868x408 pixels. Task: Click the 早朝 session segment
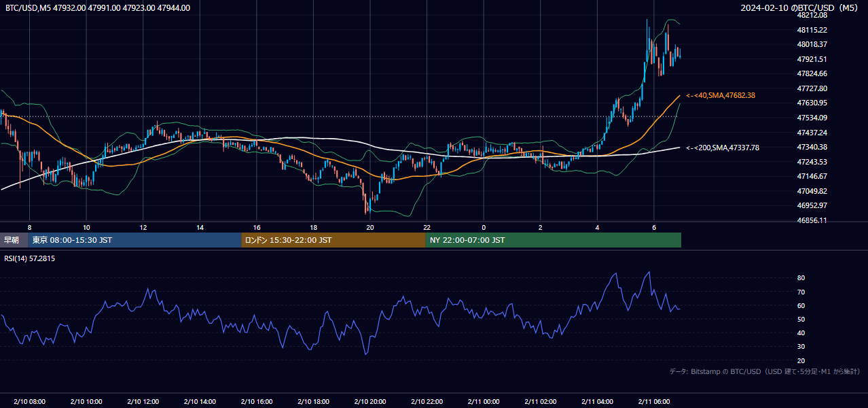point(14,240)
